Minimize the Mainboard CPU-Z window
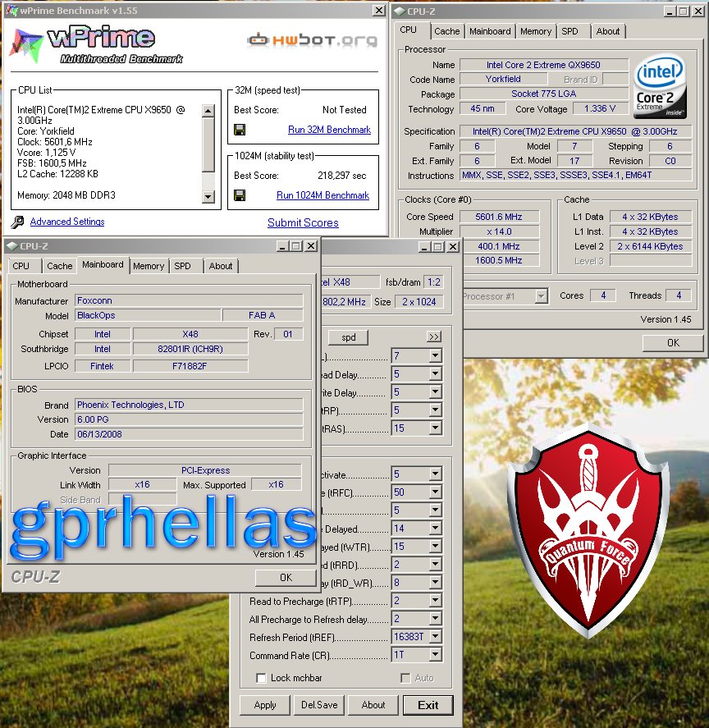709x728 pixels. point(282,246)
